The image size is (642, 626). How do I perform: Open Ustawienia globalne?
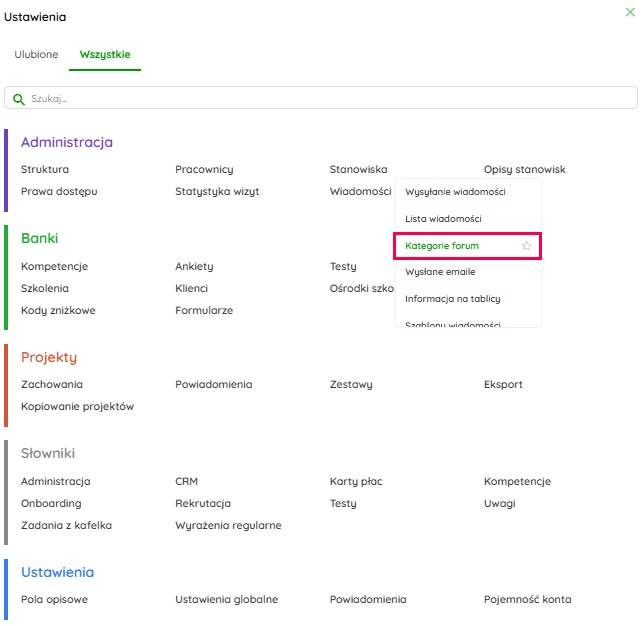[x=226, y=599]
